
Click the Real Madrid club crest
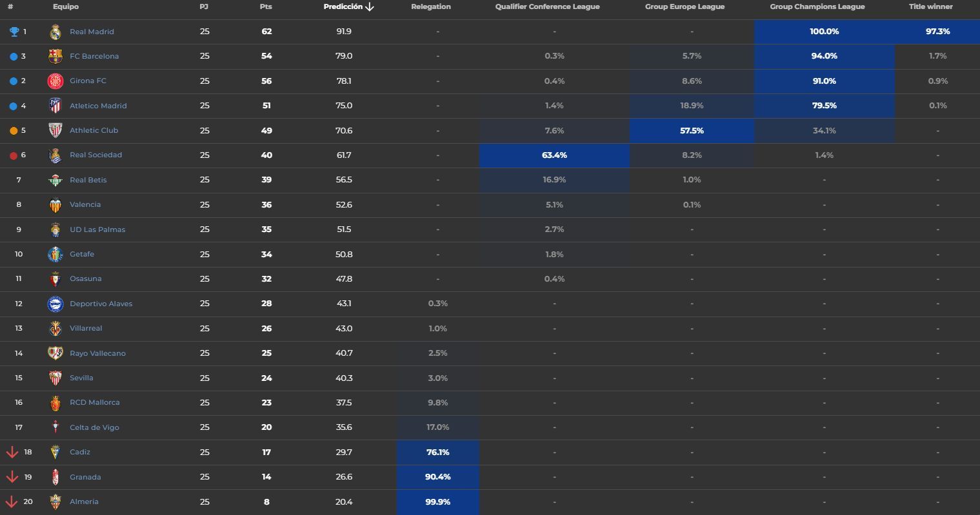click(55, 32)
